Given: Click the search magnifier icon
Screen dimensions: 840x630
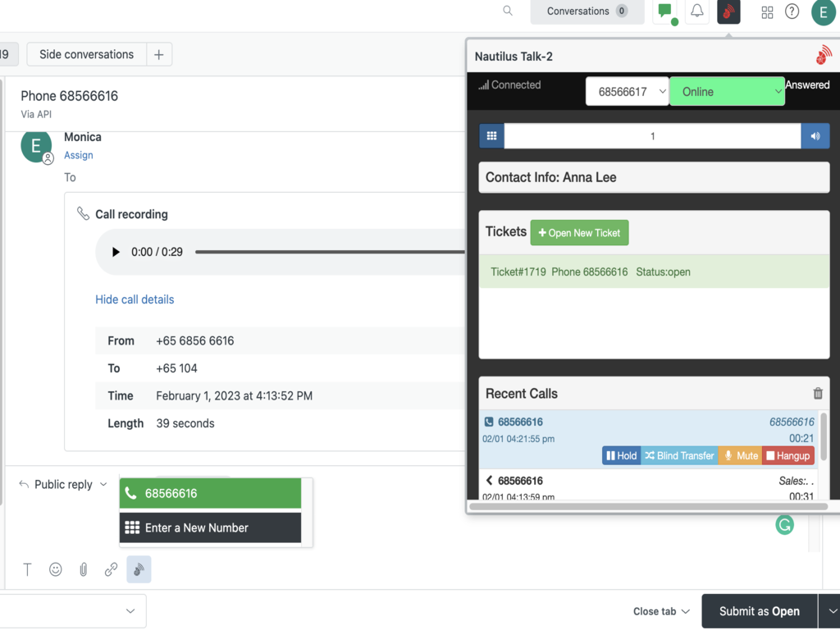Looking at the screenshot, I should click(x=508, y=11).
